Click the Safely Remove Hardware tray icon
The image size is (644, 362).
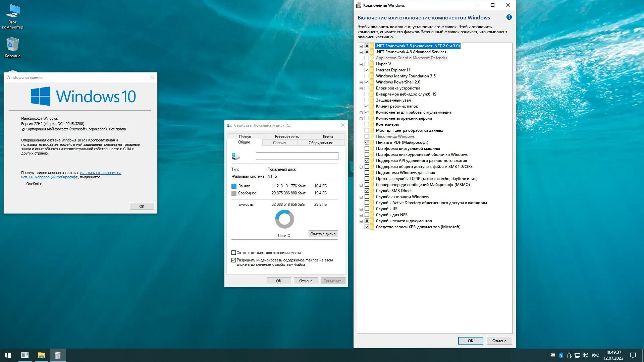click(x=569, y=355)
